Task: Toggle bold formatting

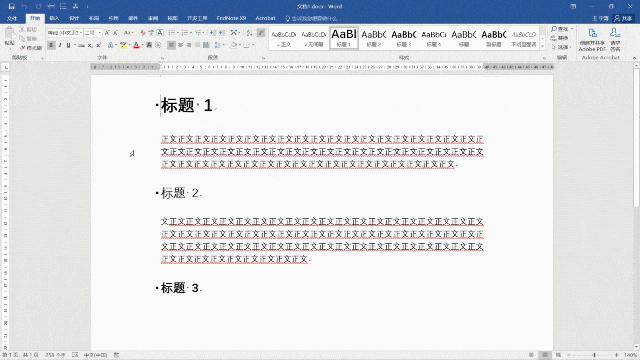Action: [x=51, y=45]
